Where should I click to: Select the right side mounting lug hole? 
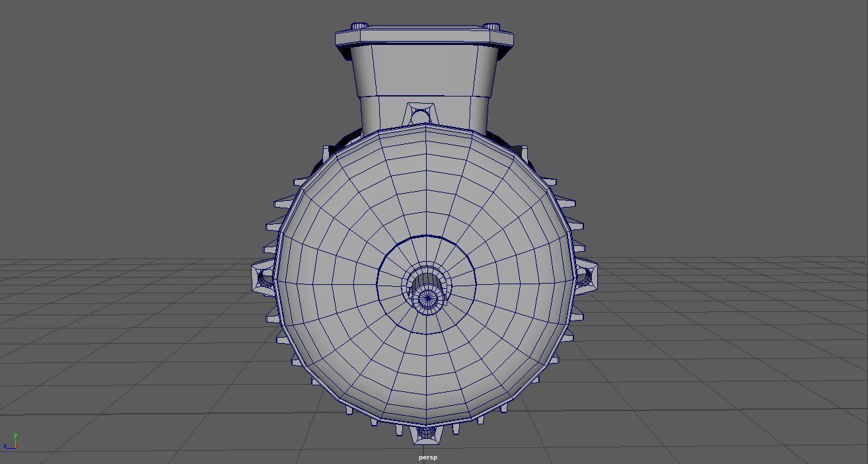[585, 278]
